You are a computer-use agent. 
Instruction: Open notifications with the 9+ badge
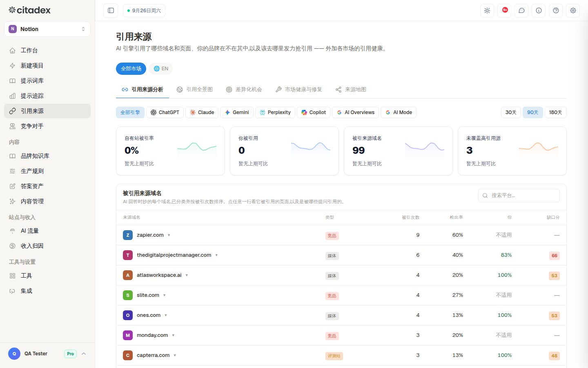(504, 11)
